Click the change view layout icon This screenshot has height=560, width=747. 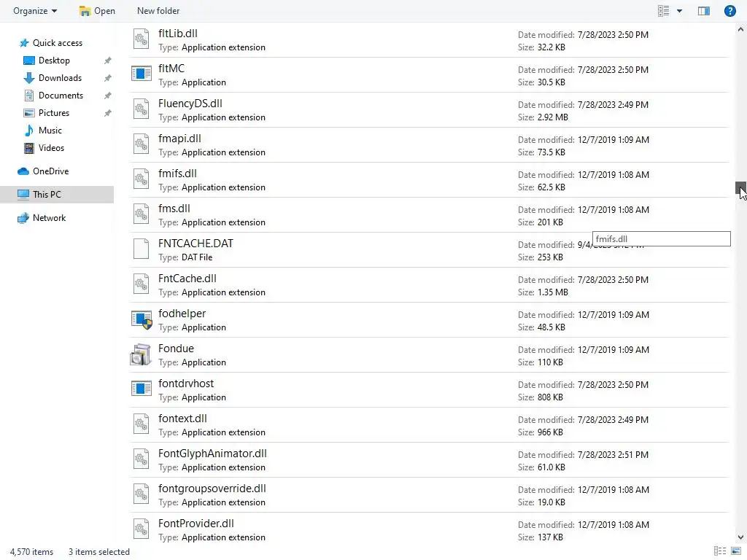(663, 11)
